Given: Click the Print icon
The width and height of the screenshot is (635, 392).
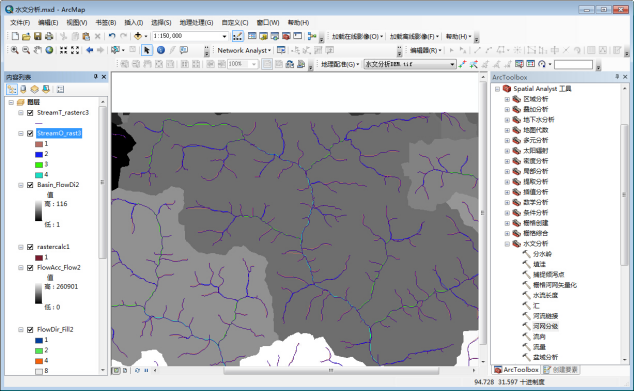Looking at the screenshot, I should [x=49, y=36].
